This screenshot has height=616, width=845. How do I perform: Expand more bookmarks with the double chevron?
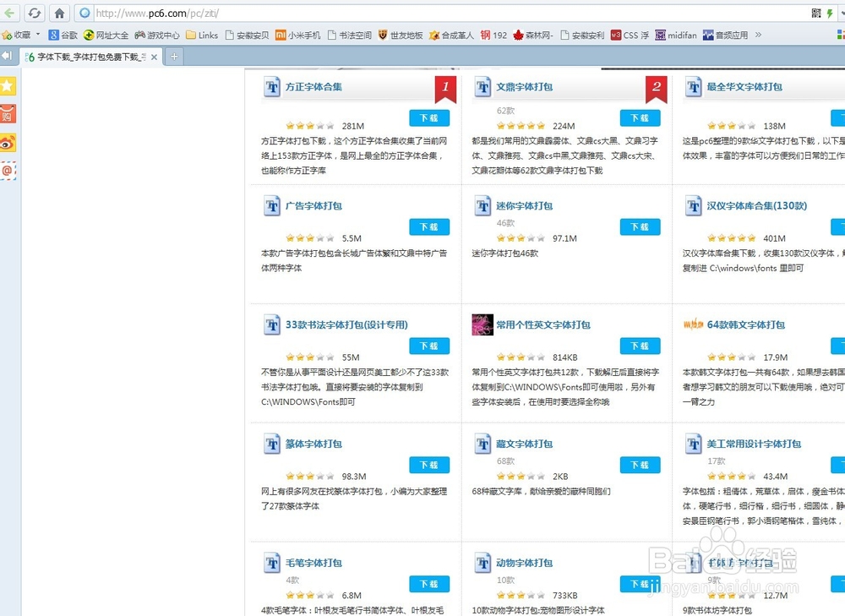click(758, 35)
